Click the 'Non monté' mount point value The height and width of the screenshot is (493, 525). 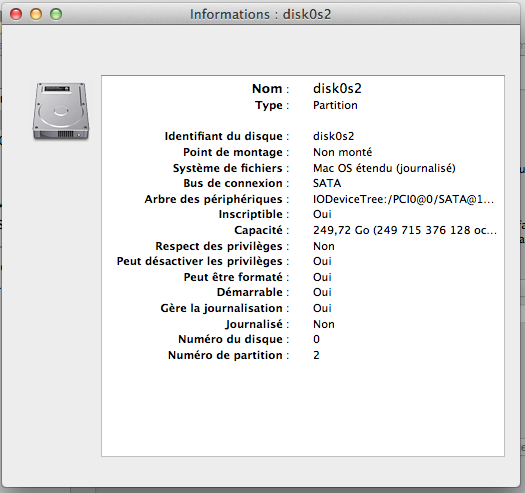342,152
